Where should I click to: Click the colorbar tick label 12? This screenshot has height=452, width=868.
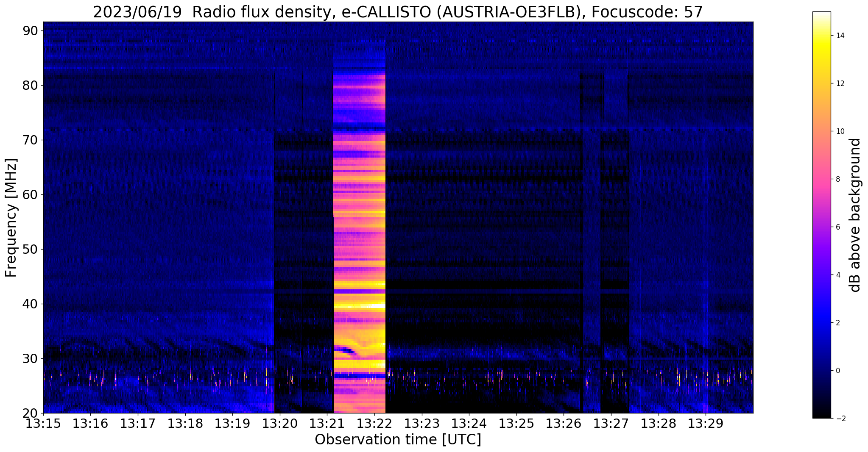(x=840, y=83)
